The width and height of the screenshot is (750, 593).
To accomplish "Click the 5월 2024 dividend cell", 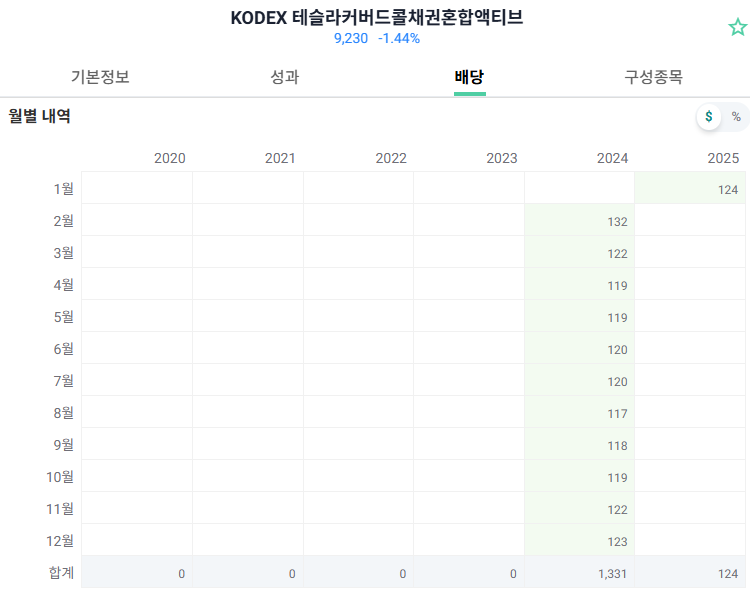I will tap(579, 316).
